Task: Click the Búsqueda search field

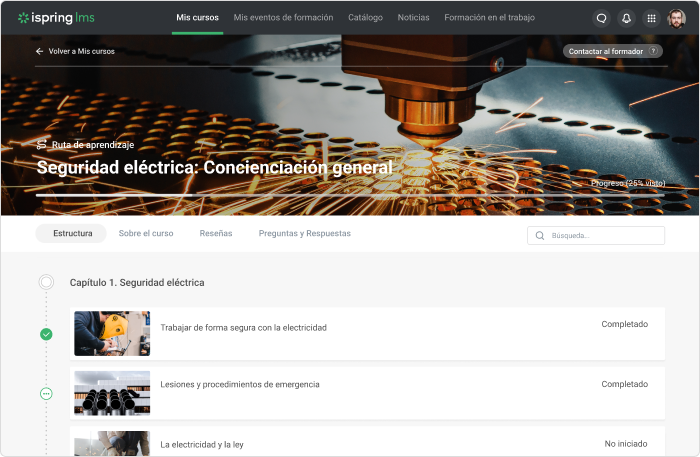Action: [x=596, y=236]
